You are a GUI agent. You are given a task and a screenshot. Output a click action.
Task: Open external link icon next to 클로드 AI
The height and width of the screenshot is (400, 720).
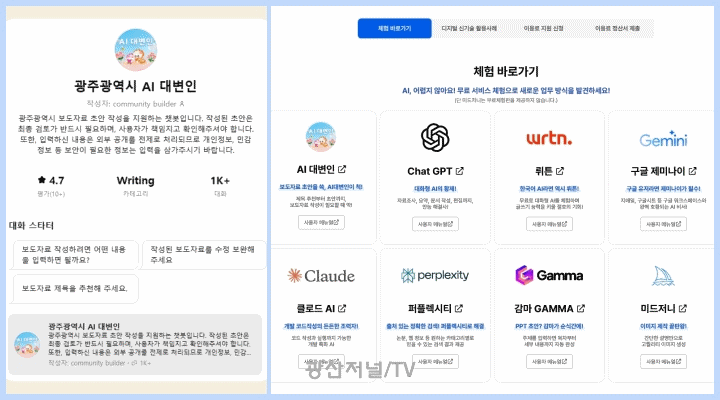coord(342,309)
